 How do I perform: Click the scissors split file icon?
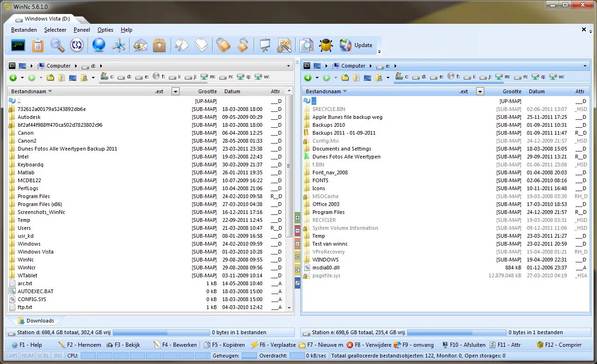181,45
